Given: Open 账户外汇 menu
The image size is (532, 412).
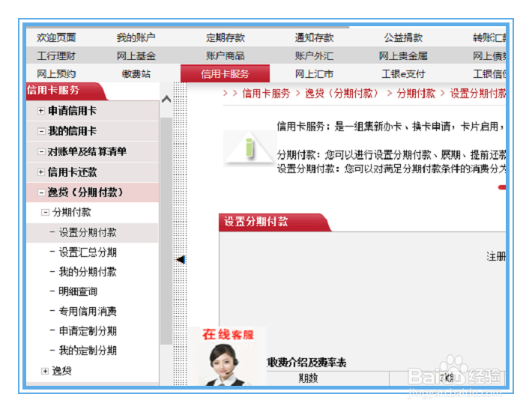Looking at the screenshot, I should (314, 55).
